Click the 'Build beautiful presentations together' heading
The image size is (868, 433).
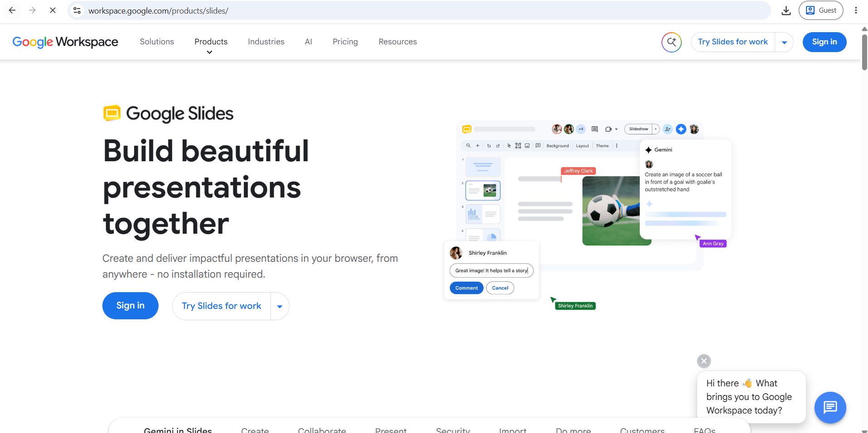[x=206, y=187]
